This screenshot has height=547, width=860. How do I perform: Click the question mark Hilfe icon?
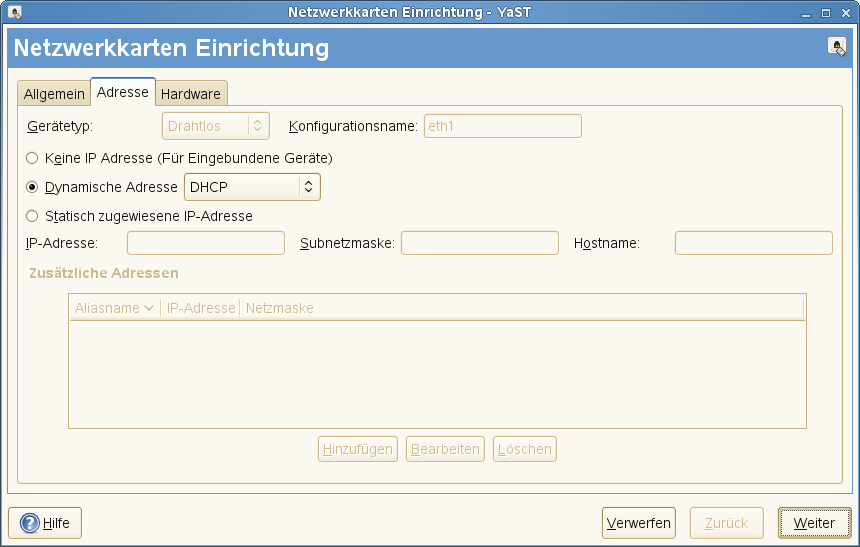(30, 523)
